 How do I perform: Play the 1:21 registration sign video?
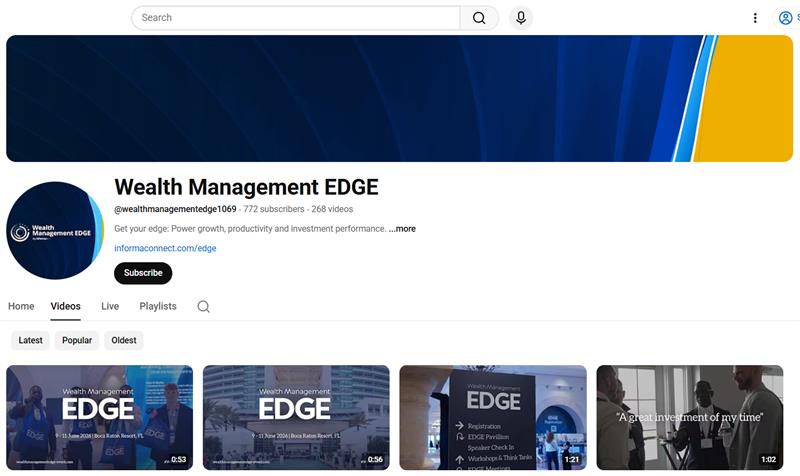[x=493, y=417]
